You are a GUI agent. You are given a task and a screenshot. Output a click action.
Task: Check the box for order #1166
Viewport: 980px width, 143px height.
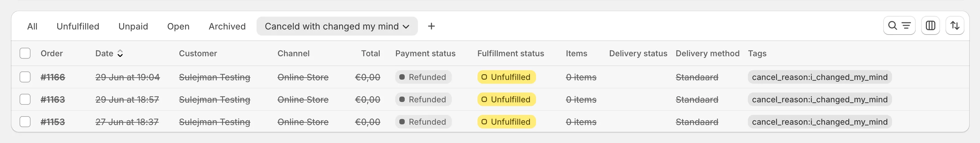(x=25, y=77)
